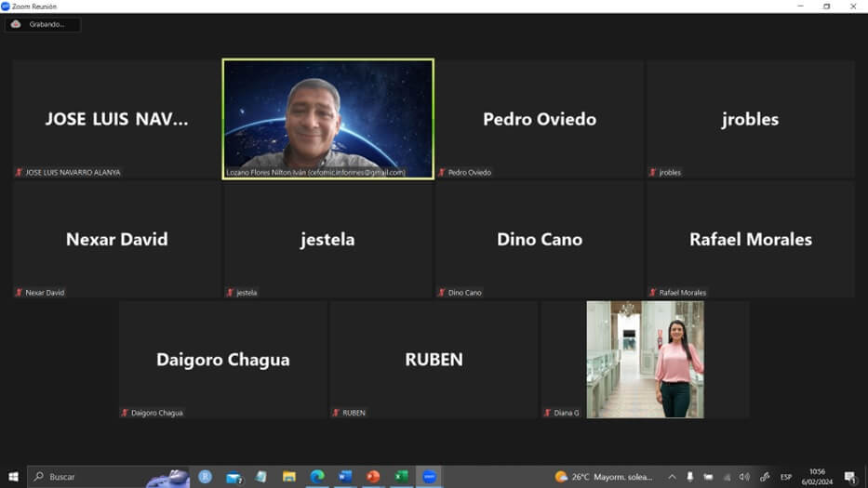Open Microsoft Edge from the taskbar
The height and width of the screenshot is (488, 868).
[x=317, y=477]
